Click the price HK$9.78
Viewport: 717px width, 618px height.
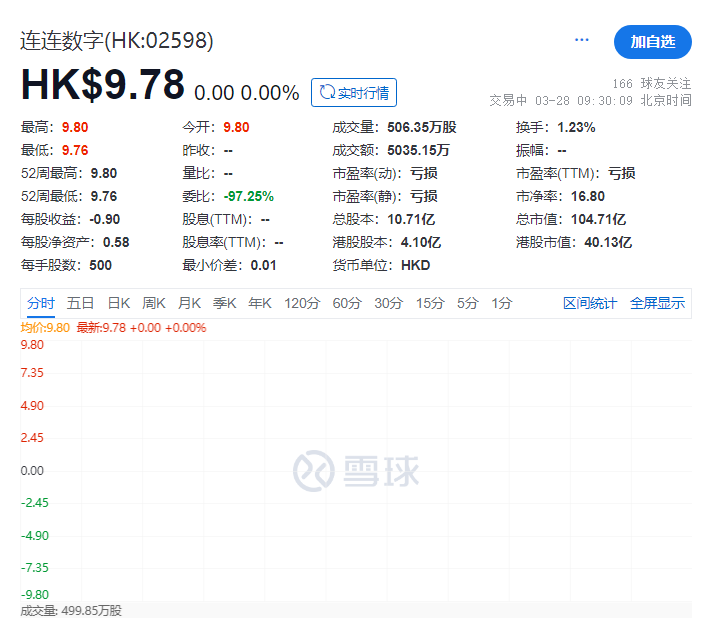(102, 85)
